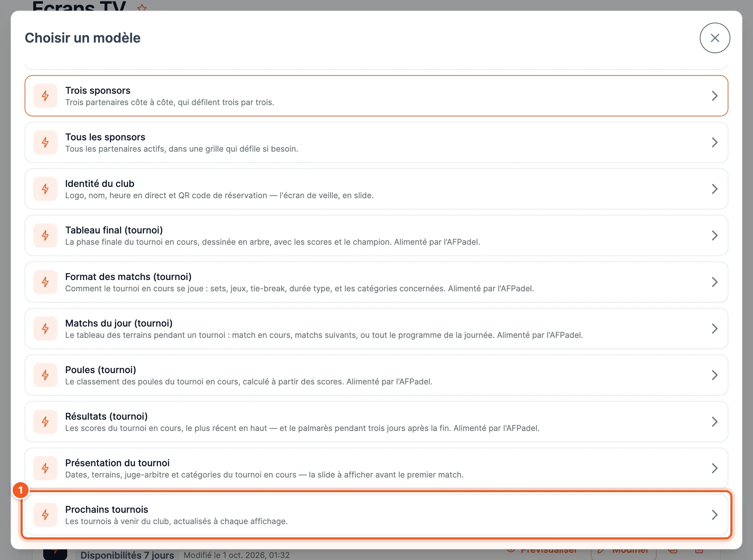Open the chevron on the Prochains tournois row
Image resolution: width=753 pixels, height=560 pixels.
point(714,515)
